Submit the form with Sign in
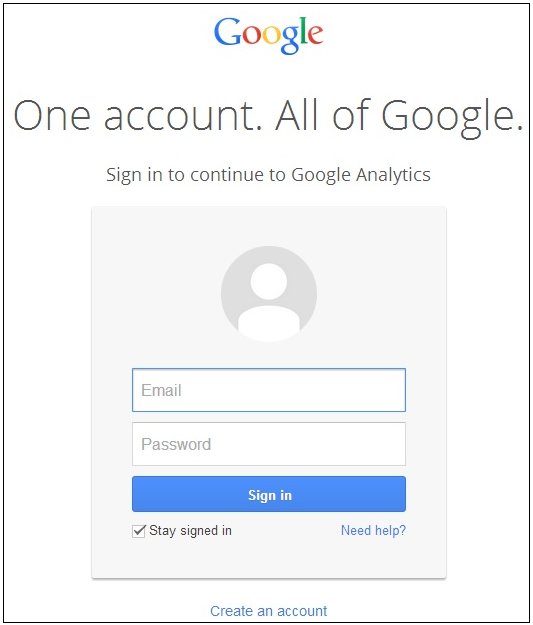Image resolution: width=533 pixels, height=625 pixels. pos(269,494)
